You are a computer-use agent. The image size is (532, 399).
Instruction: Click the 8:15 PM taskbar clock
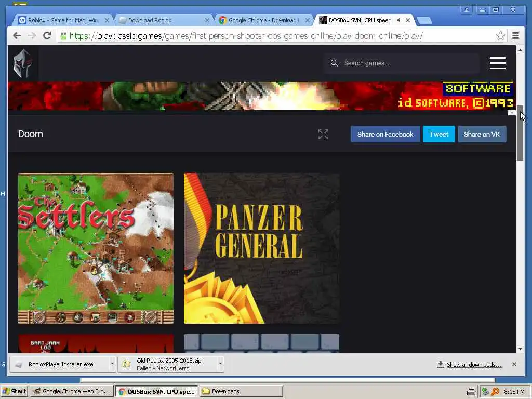coord(514,392)
